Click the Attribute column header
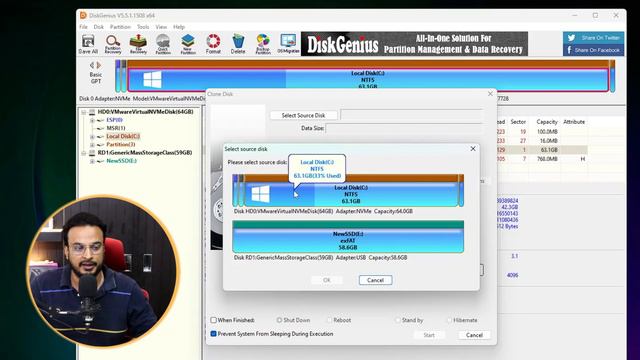The height and width of the screenshot is (360, 640). pyautogui.click(x=574, y=122)
